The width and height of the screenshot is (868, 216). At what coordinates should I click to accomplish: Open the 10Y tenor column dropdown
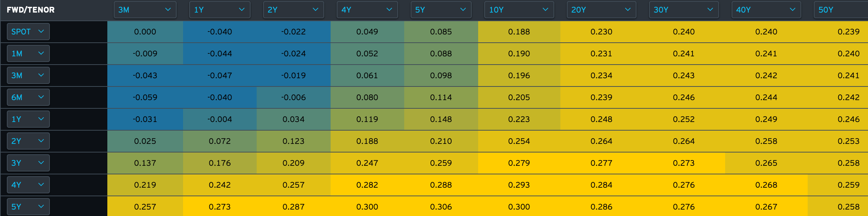point(519,10)
